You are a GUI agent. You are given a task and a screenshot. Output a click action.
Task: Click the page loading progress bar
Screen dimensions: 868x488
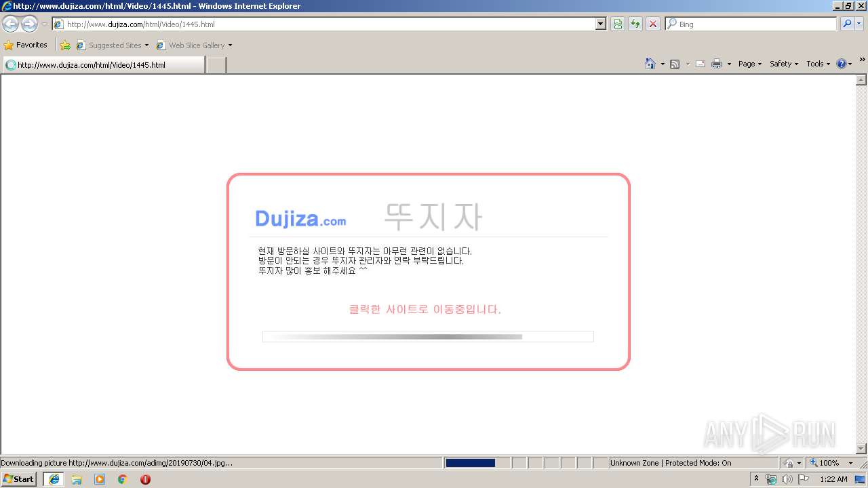click(x=428, y=337)
